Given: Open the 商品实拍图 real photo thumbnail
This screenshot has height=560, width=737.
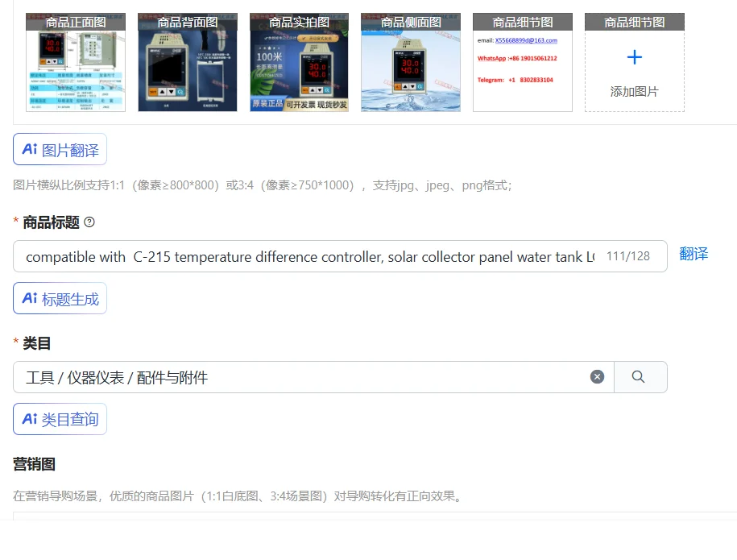Looking at the screenshot, I should [300, 62].
